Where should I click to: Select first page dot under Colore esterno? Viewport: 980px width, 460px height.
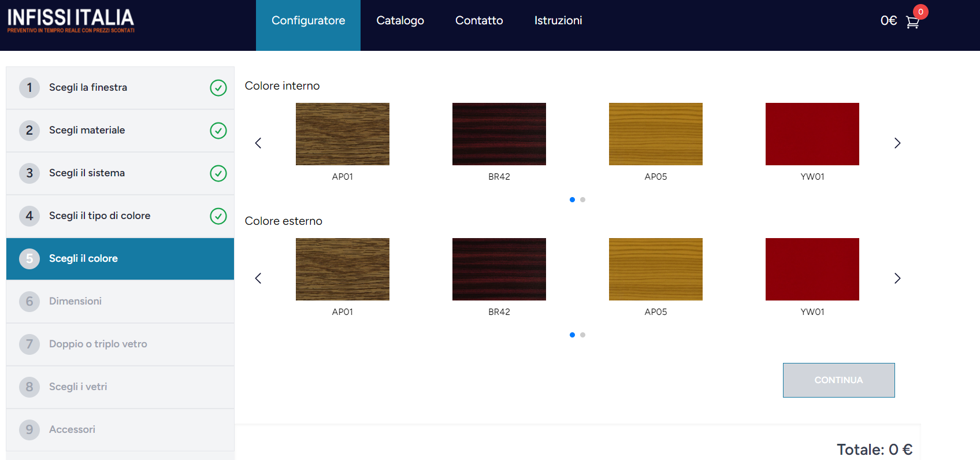572,335
